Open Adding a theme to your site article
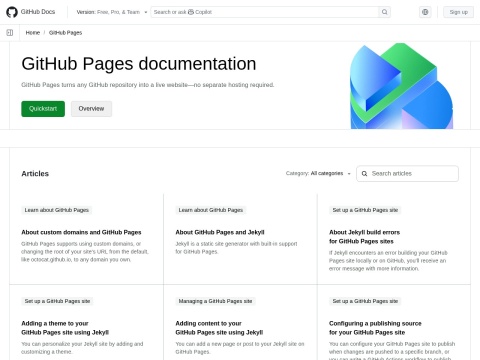This screenshot has width=480, height=360. tap(65, 328)
